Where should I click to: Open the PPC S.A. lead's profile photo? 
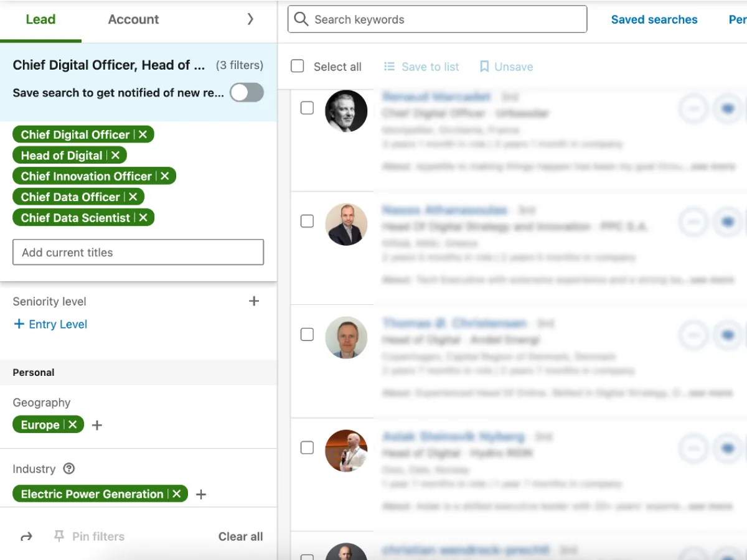pyautogui.click(x=346, y=224)
